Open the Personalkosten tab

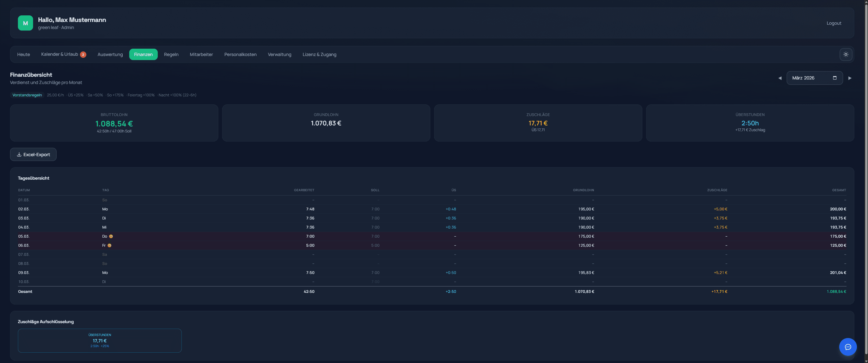[x=240, y=54]
